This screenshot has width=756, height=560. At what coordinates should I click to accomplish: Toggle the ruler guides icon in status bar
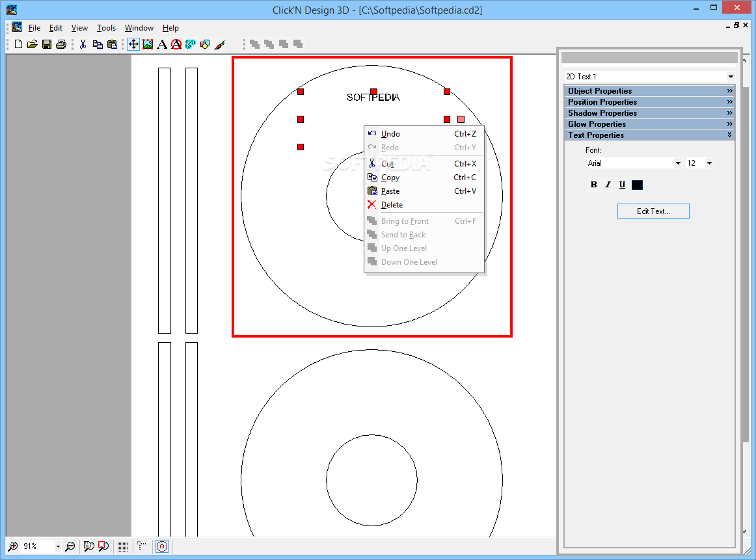[x=142, y=546]
